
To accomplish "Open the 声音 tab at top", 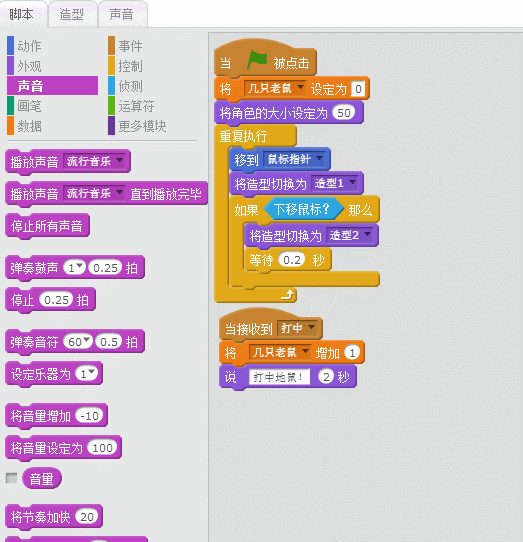I will click(122, 15).
